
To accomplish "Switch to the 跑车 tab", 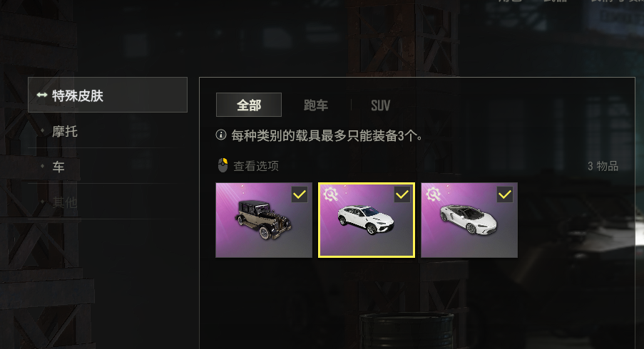I will coord(316,105).
